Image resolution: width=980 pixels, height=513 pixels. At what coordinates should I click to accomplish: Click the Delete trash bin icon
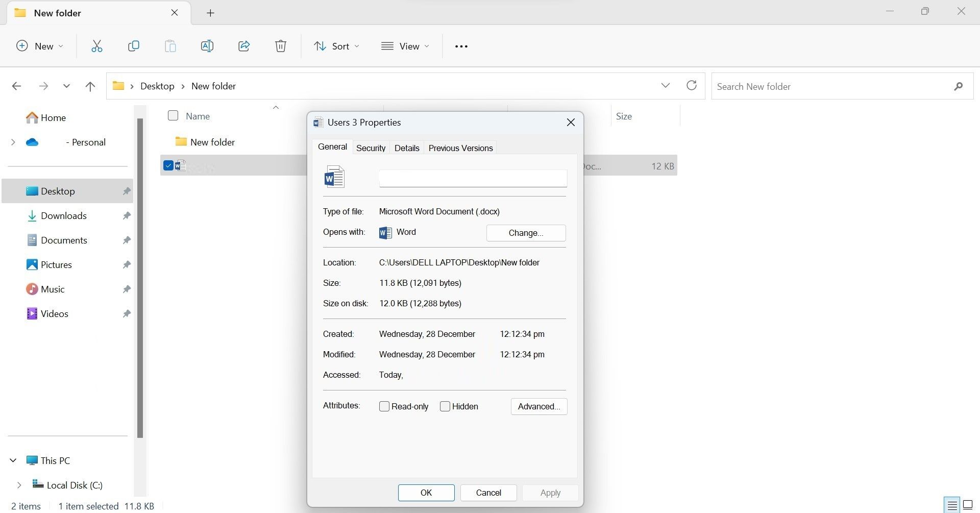point(281,46)
